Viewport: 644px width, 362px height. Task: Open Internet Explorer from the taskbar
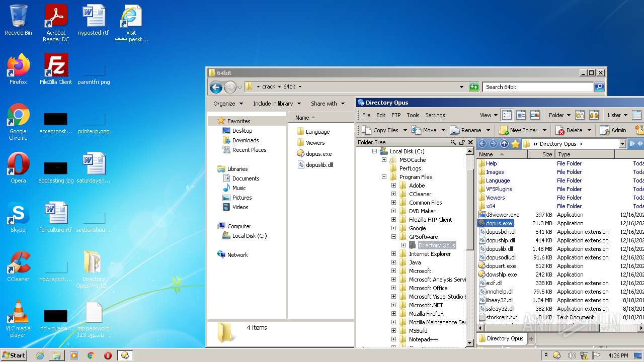40,355
